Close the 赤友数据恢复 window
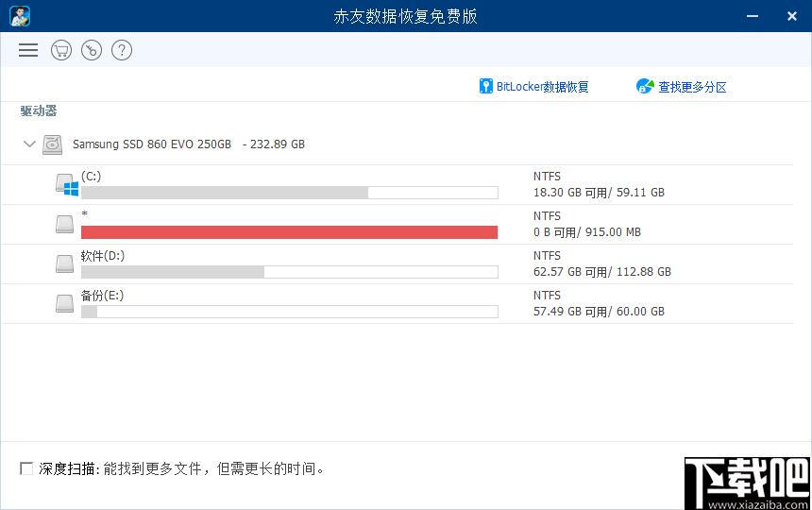Viewport: 812px width, 510px height. [x=792, y=17]
